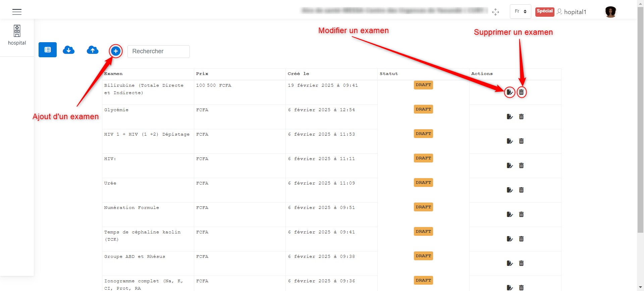Delete the Temps de céphaline kaolin exam
This screenshot has width=644, height=291.
(521, 239)
